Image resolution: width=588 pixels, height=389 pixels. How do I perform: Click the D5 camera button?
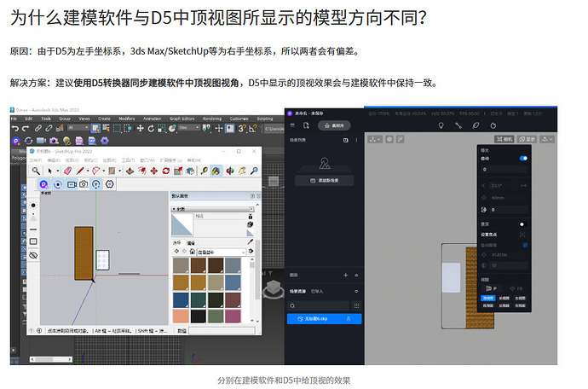click(504, 139)
